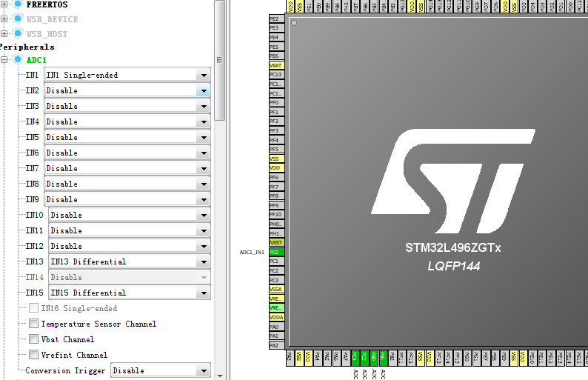Click the light green VREF pin
This screenshot has height=380, width=588.
point(276,308)
